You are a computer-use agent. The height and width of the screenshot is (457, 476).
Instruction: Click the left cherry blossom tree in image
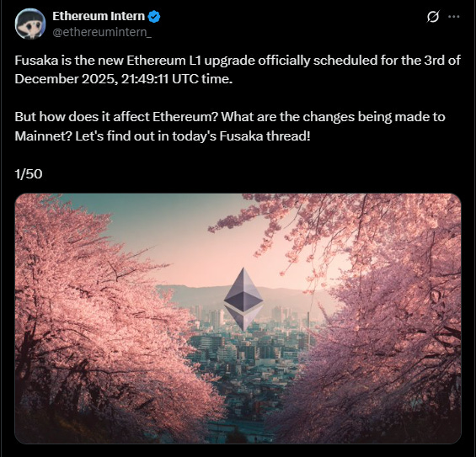[x=91, y=318]
